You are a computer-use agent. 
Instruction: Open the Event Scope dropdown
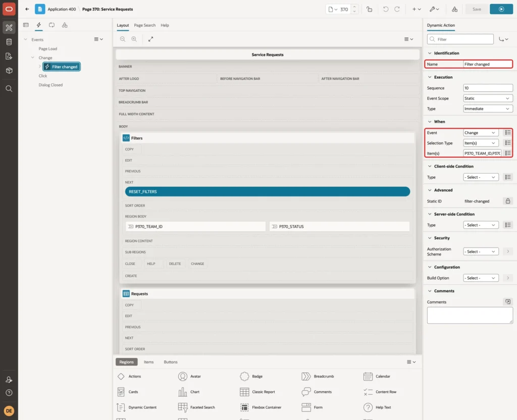pyautogui.click(x=488, y=98)
